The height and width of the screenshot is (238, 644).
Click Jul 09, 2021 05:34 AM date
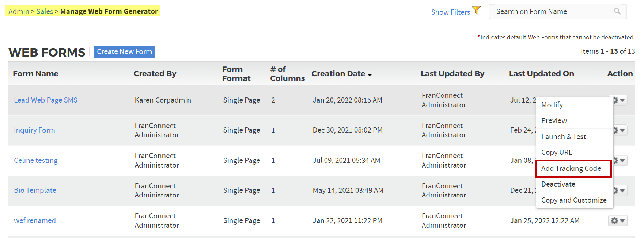click(346, 160)
